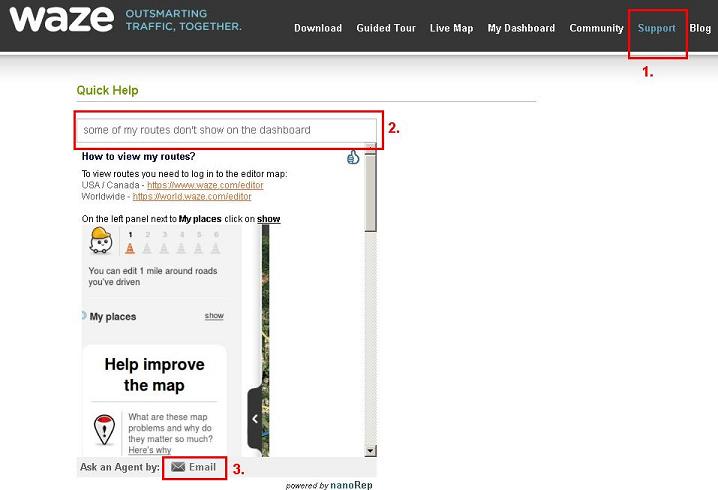Open the Support menu item

coord(657,28)
